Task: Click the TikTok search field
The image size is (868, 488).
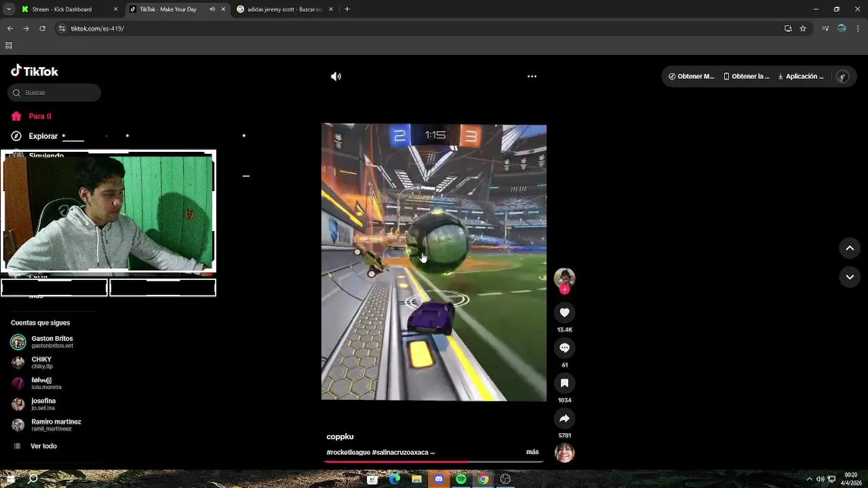Action: pyautogui.click(x=54, y=93)
